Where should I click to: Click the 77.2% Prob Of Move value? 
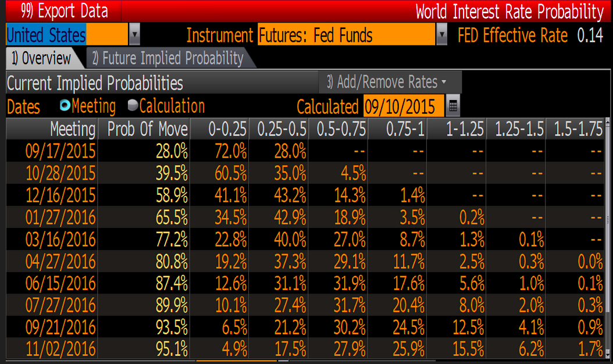(x=172, y=239)
